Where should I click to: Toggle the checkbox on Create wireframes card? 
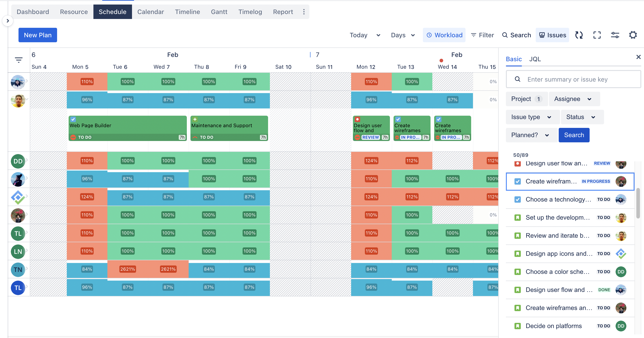click(398, 120)
